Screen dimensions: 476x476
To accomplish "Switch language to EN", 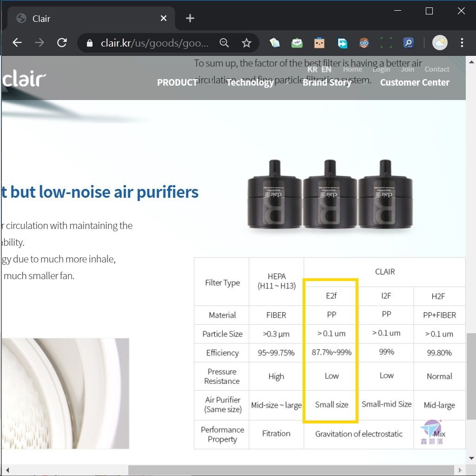I will (x=326, y=69).
